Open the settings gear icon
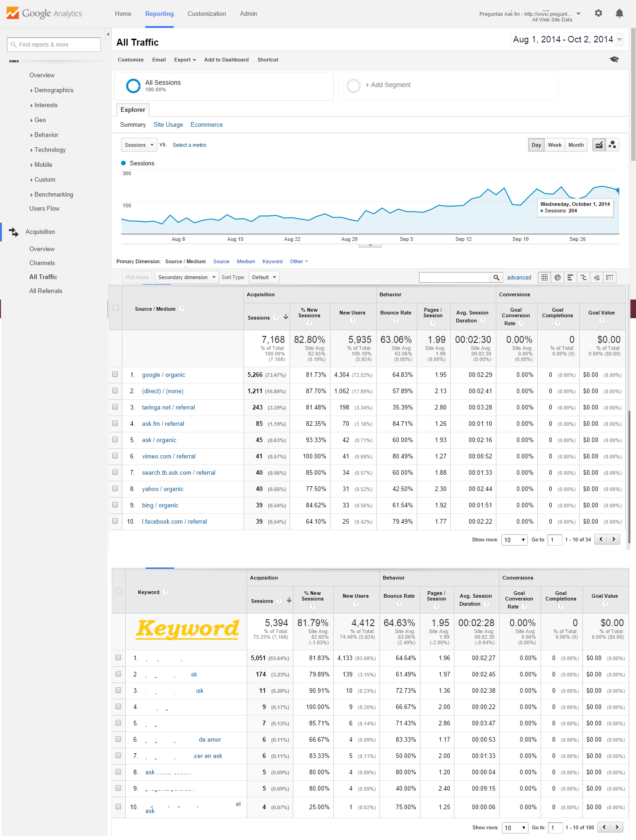 coord(598,14)
